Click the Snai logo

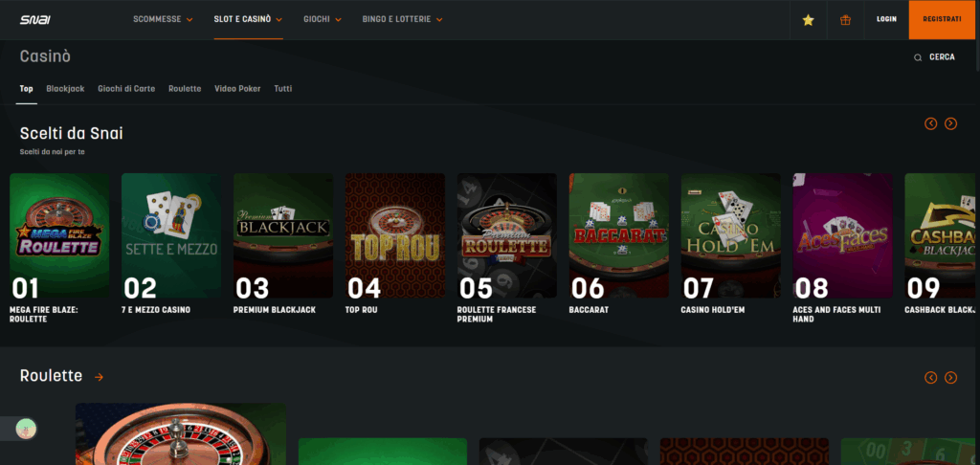[x=34, y=19]
